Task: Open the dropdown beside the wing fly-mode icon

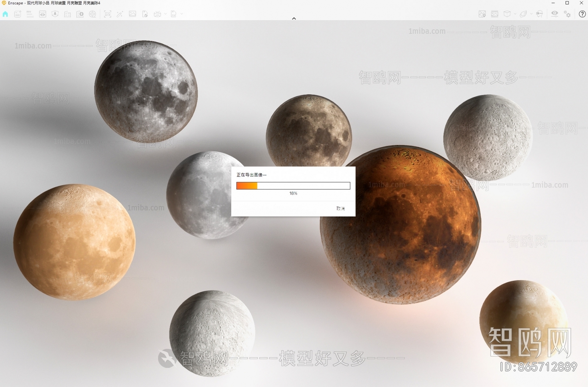Action: [531, 14]
